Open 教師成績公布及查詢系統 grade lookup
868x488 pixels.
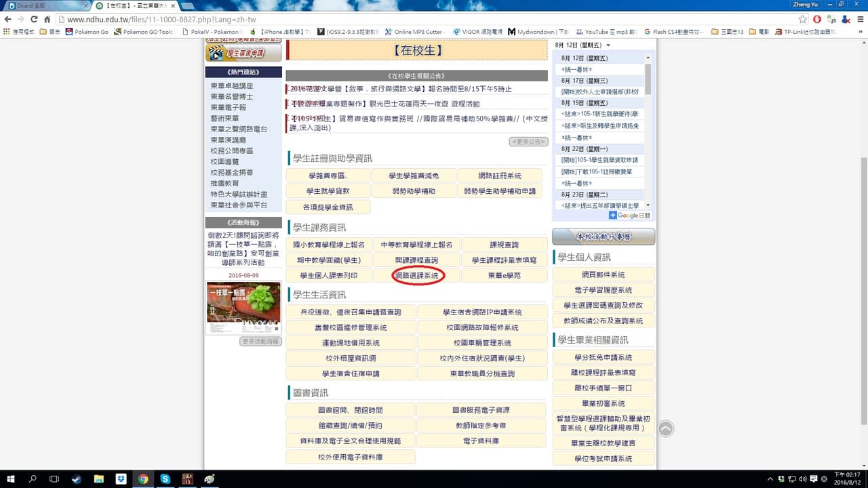pos(604,321)
